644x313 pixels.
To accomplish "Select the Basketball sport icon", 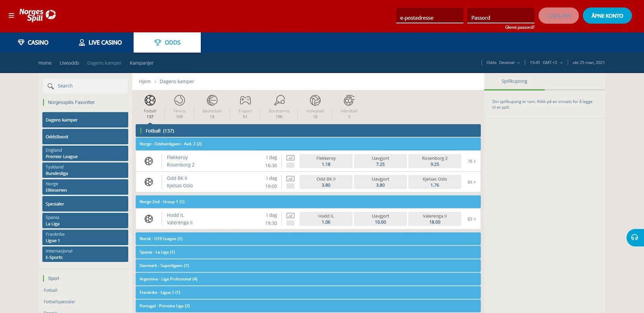I will (212, 100).
